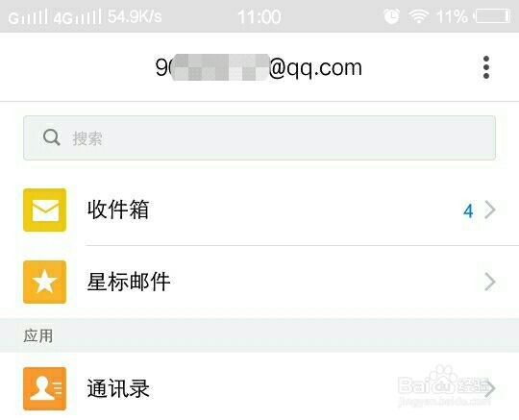The width and height of the screenshot is (519, 420).
Task: Expand 通讯录 with its chevron arrow
Action: pyautogui.click(x=489, y=388)
